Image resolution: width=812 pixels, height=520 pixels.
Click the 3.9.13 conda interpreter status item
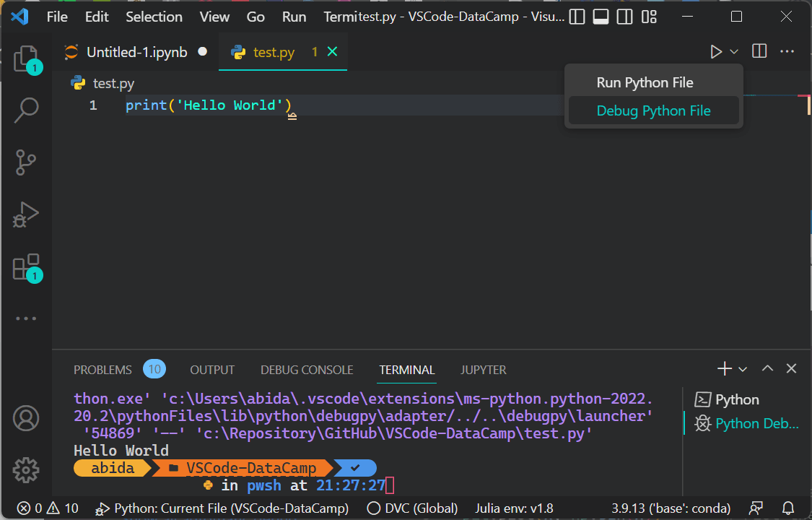pos(671,508)
